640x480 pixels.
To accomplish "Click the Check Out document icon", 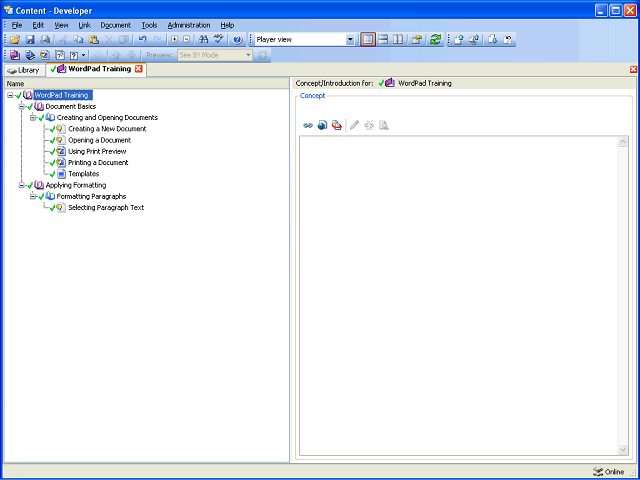I will coord(493,40).
